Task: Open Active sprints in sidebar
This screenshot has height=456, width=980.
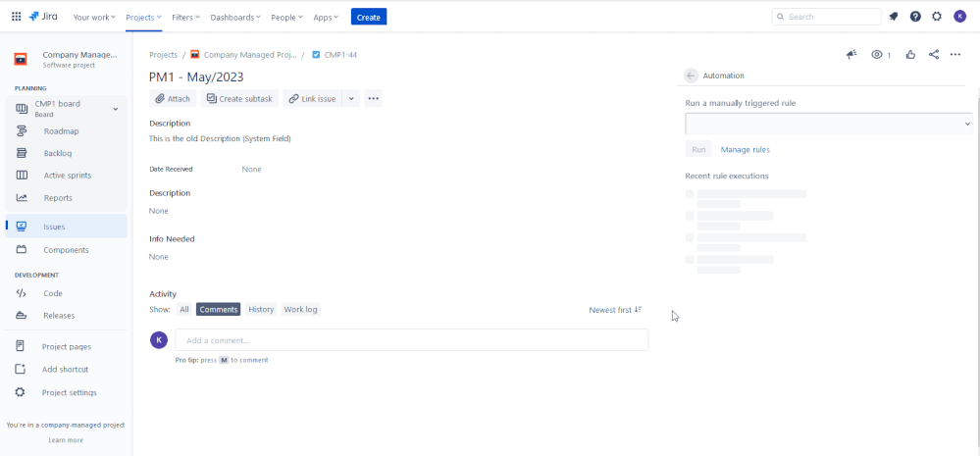Action: tap(67, 176)
